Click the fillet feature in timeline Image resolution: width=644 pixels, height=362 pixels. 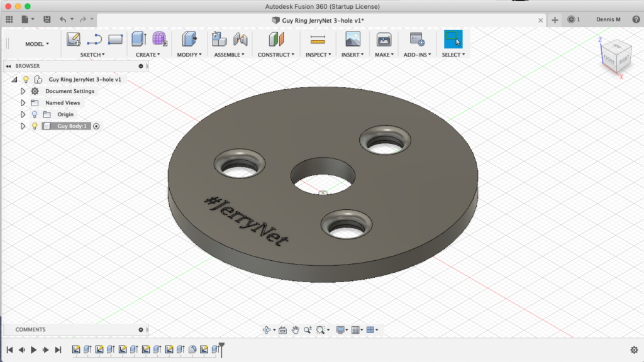[192, 349]
